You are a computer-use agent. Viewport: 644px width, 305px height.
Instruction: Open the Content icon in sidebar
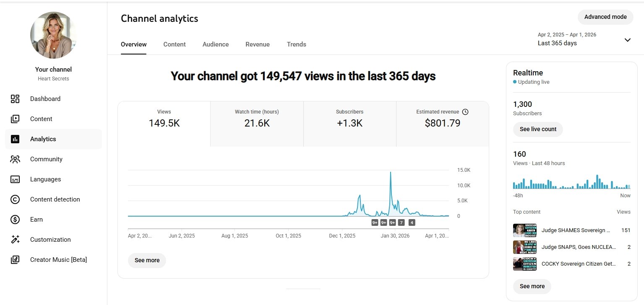(15, 119)
